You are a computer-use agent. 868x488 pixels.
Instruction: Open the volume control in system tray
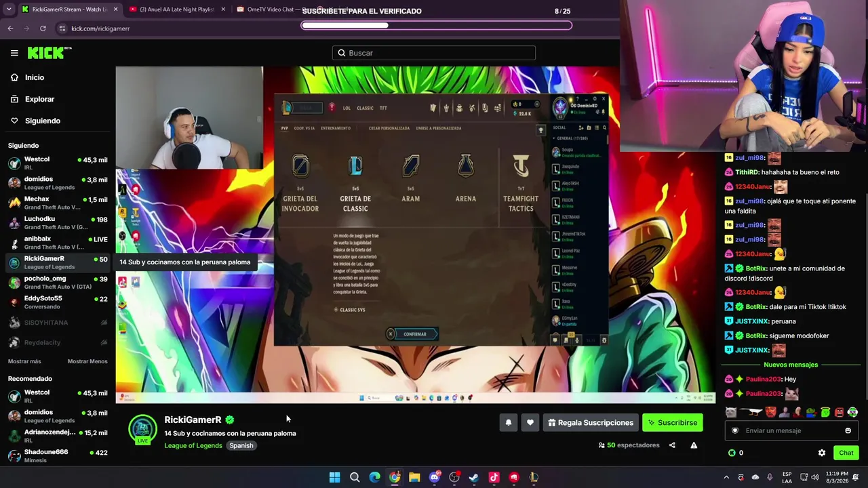(x=816, y=477)
